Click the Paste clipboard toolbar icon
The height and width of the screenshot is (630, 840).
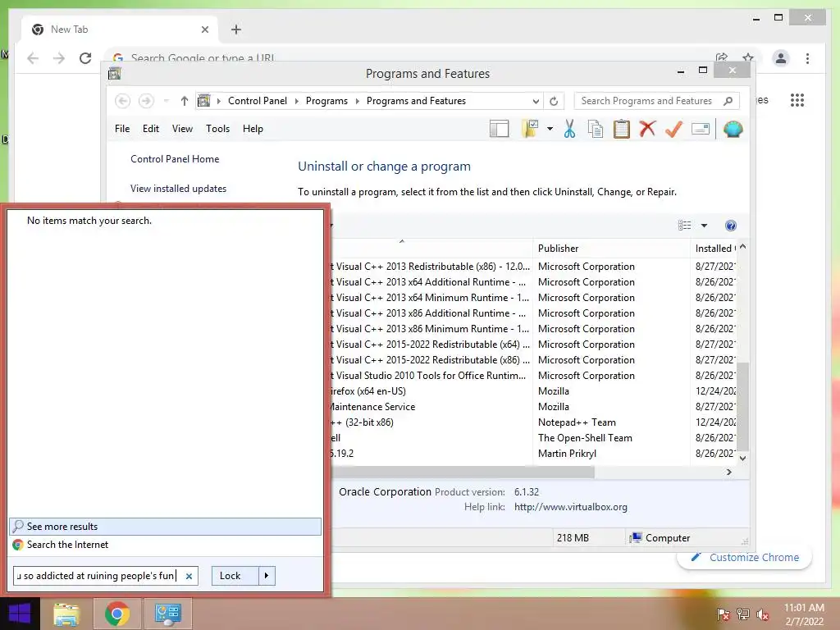pyautogui.click(x=622, y=129)
